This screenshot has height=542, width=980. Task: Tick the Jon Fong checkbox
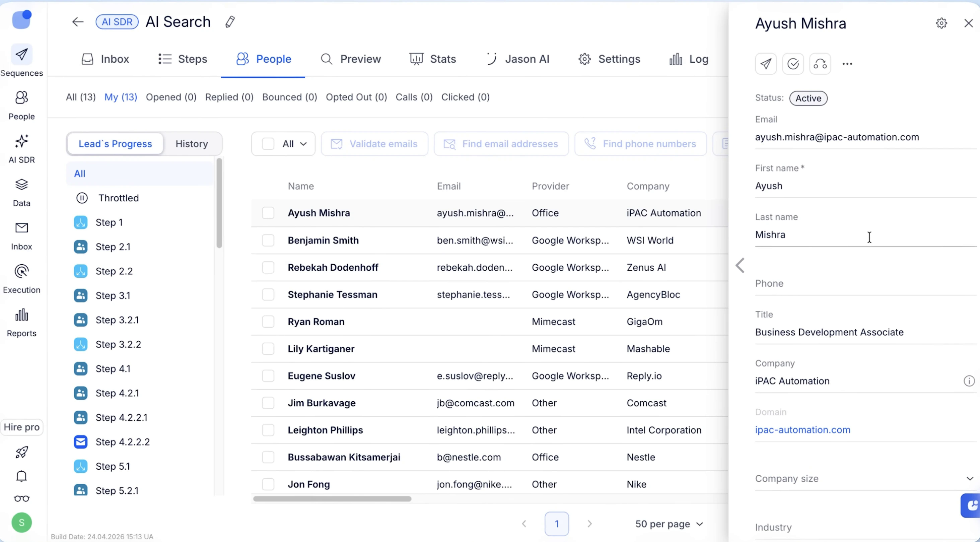click(268, 484)
